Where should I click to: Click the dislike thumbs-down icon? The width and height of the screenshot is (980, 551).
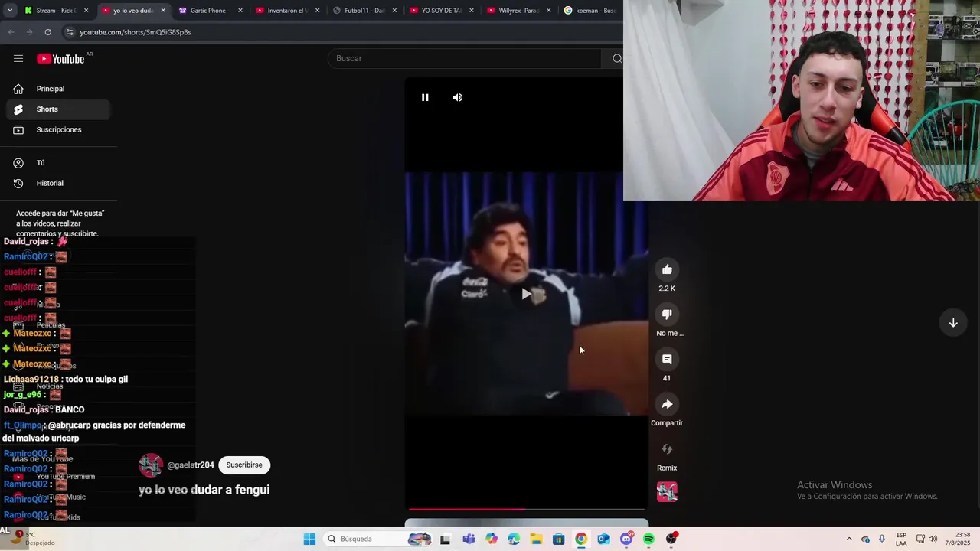click(x=667, y=315)
